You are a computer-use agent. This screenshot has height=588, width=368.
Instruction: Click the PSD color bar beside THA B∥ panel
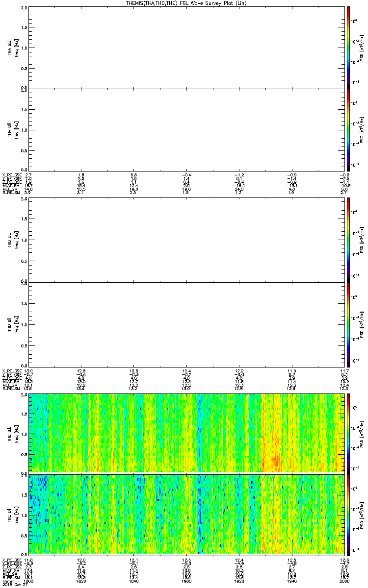click(348, 129)
